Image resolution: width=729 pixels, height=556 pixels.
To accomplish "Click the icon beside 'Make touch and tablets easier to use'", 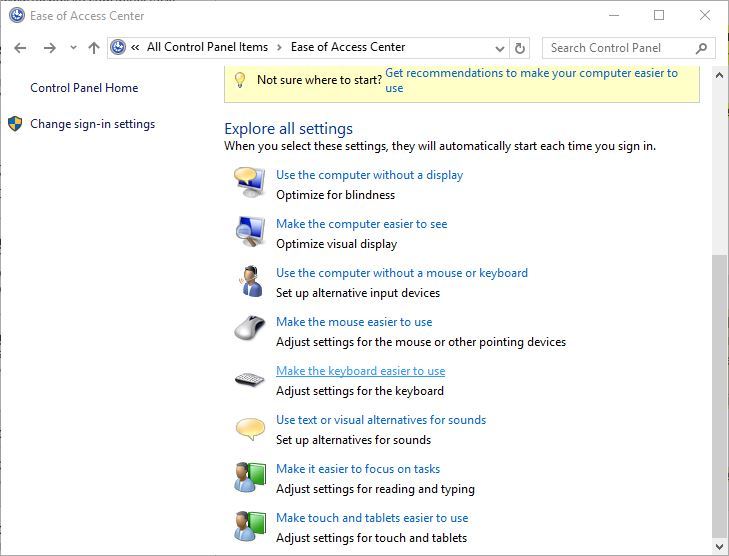I will coord(249,526).
